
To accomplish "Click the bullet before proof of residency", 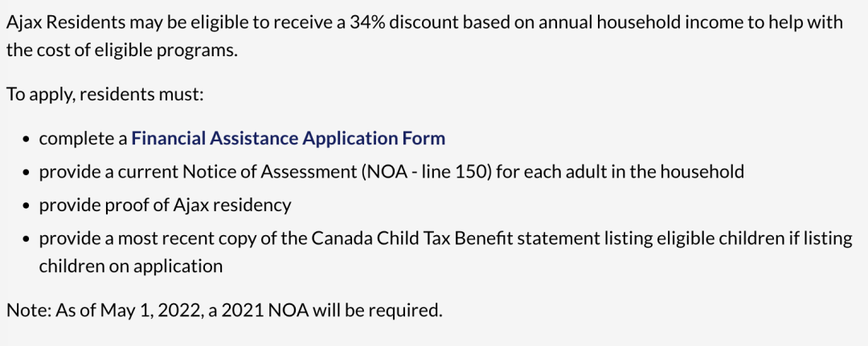I will click(x=26, y=207).
